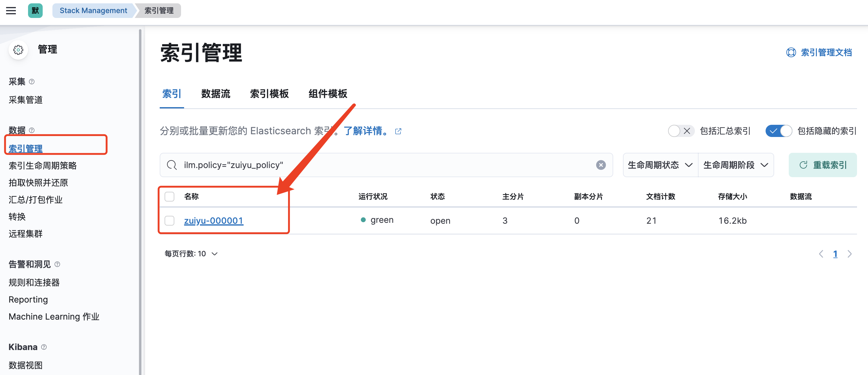Sort by 运行状况 column header

click(x=373, y=197)
